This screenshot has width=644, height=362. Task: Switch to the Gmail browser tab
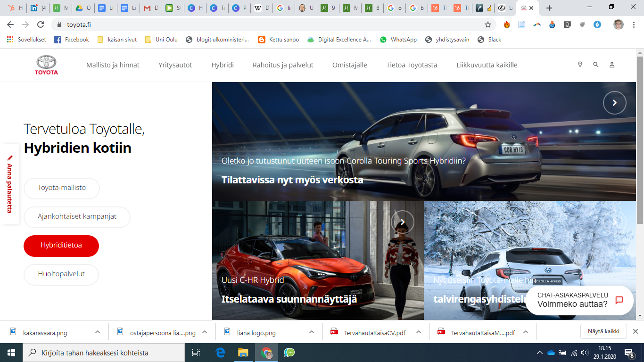coord(151,8)
